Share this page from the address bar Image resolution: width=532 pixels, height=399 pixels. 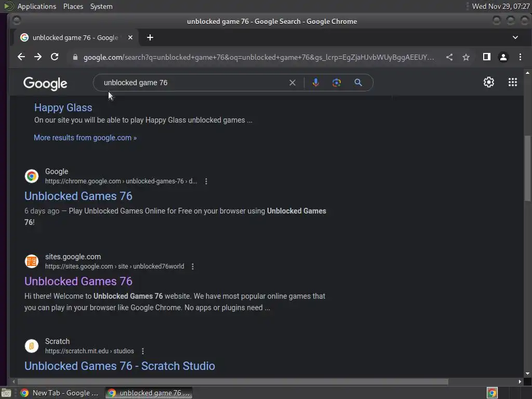(x=449, y=57)
